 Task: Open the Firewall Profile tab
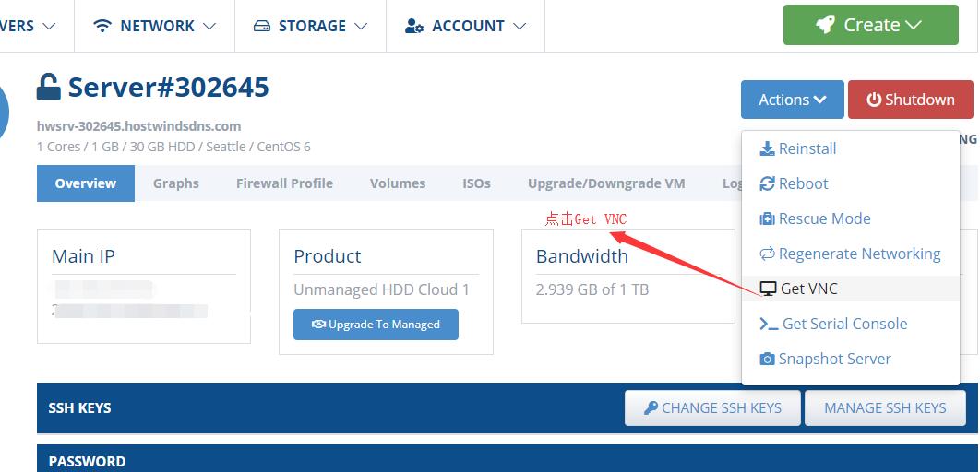(284, 183)
